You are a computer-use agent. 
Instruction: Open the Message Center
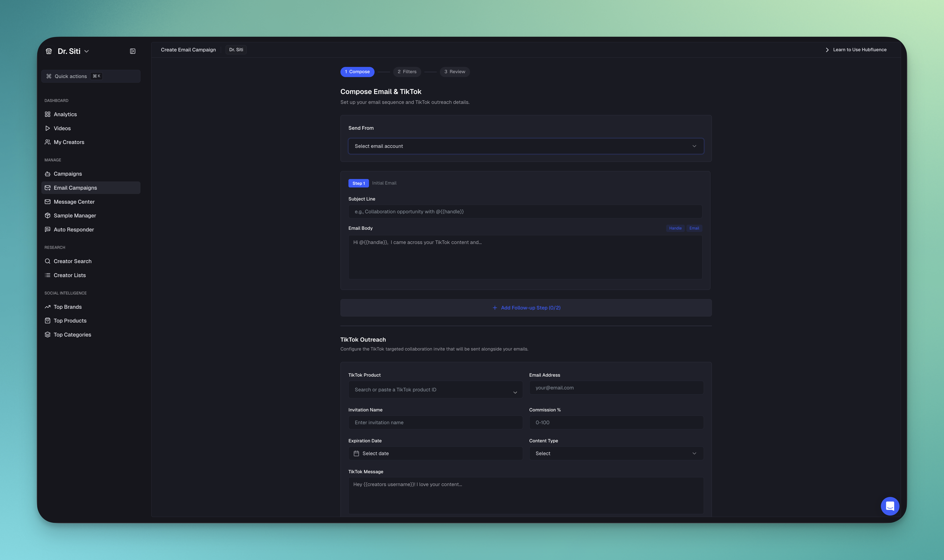74,201
